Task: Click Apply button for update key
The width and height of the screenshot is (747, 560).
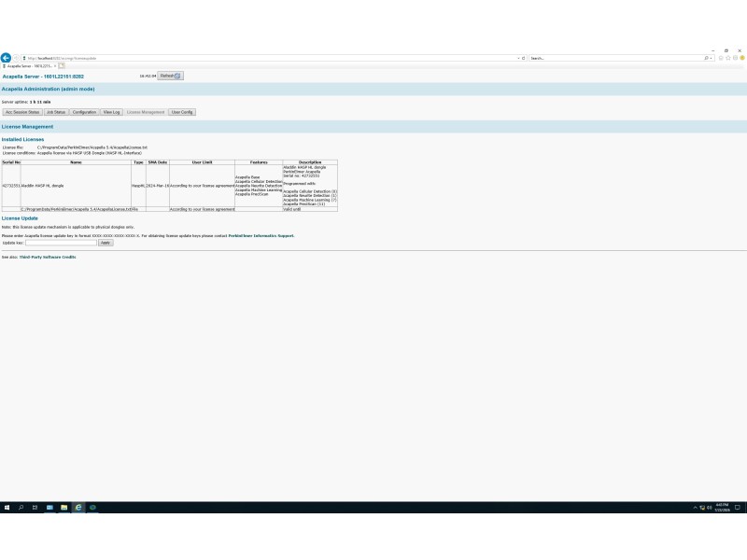Action: 106,243
